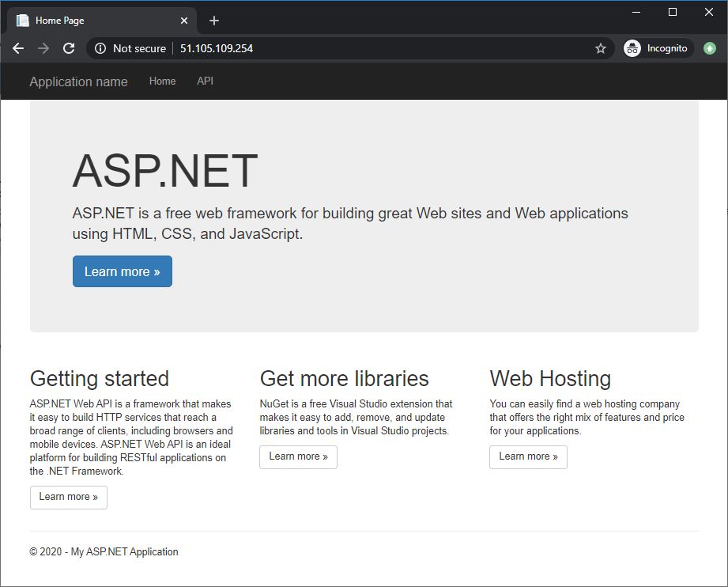Open a new tab with plus button

click(x=213, y=21)
